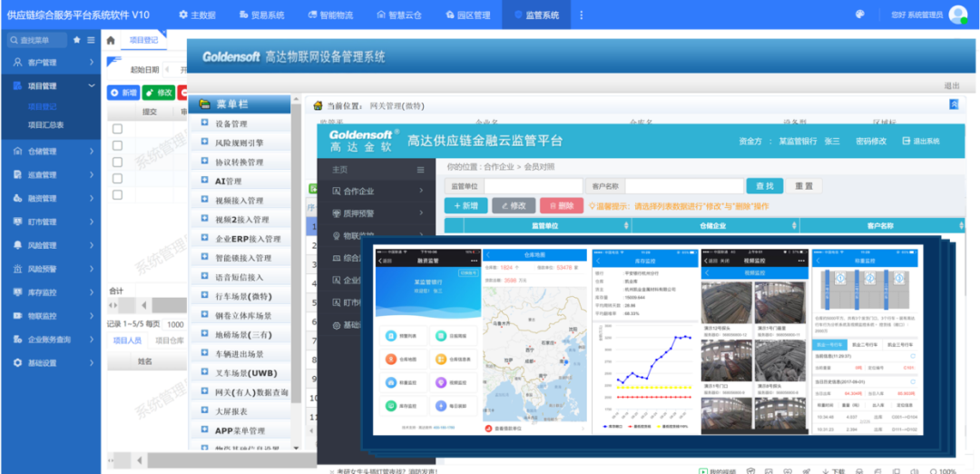Open 主数据 in top navigation
Screen dimensions: 980x474
[x=197, y=15]
